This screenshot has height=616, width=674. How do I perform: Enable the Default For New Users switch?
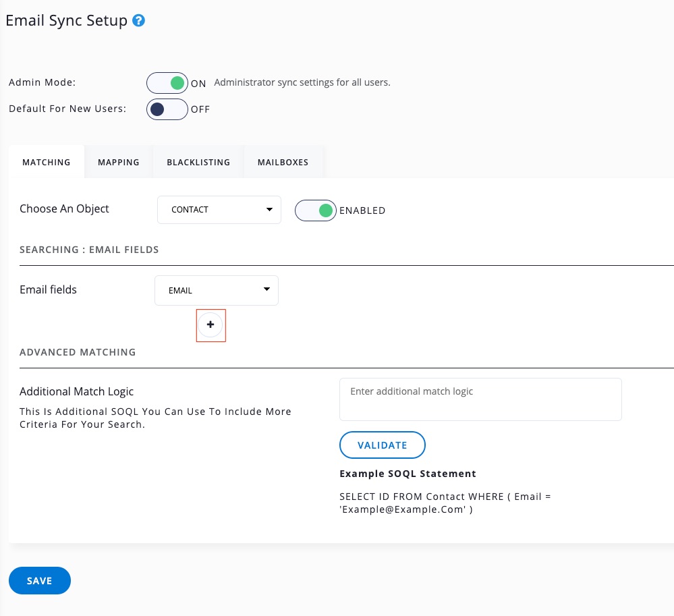[167, 109]
